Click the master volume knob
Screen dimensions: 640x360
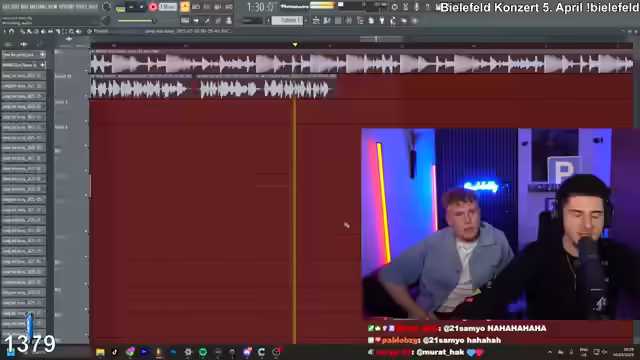pyautogui.click(x=107, y=7)
